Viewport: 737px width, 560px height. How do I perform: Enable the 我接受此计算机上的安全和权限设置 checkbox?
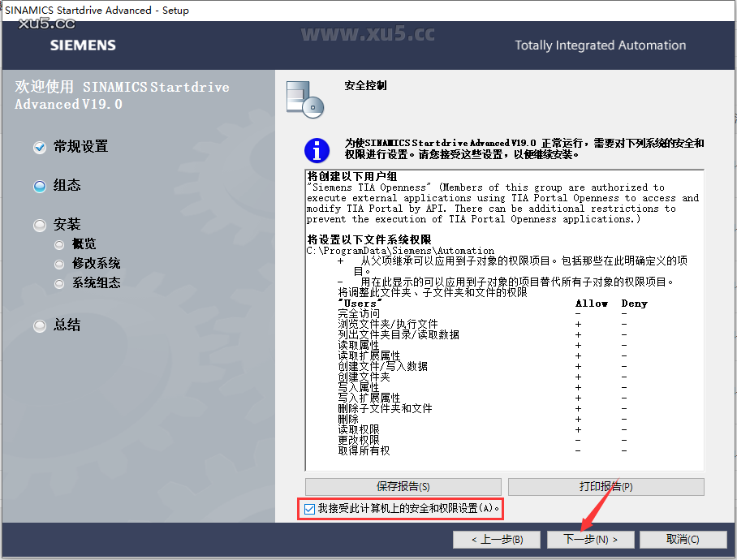click(x=309, y=509)
